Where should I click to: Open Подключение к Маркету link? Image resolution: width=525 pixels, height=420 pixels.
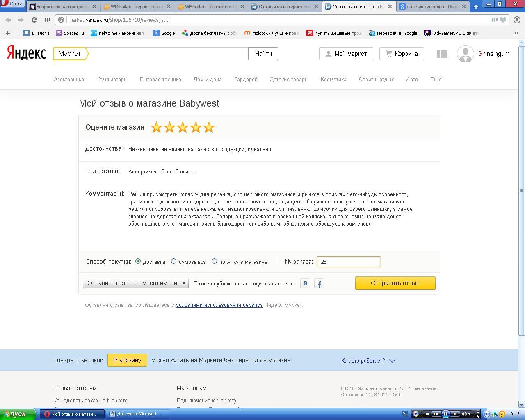pos(207,401)
